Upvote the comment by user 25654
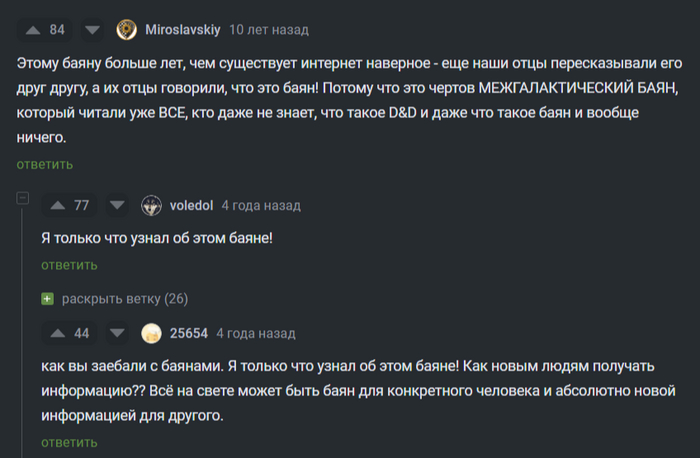Viewport: 700px width, 458px height. tap(55, 333)
